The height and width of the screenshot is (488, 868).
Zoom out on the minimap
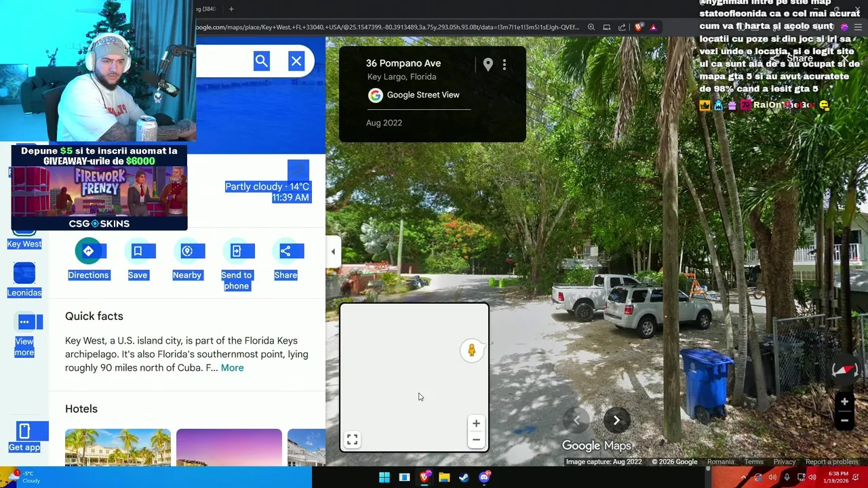(x=476, y=440)
